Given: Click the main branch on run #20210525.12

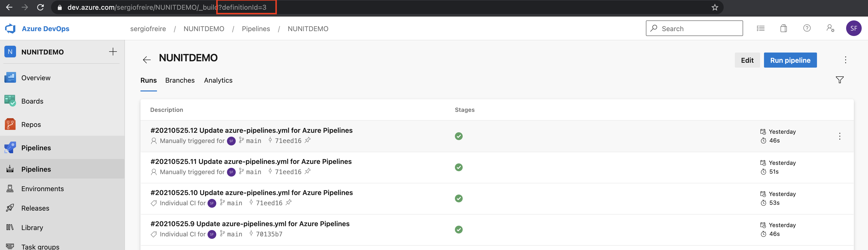Looking at the screenshot, I should pos(253,141).
